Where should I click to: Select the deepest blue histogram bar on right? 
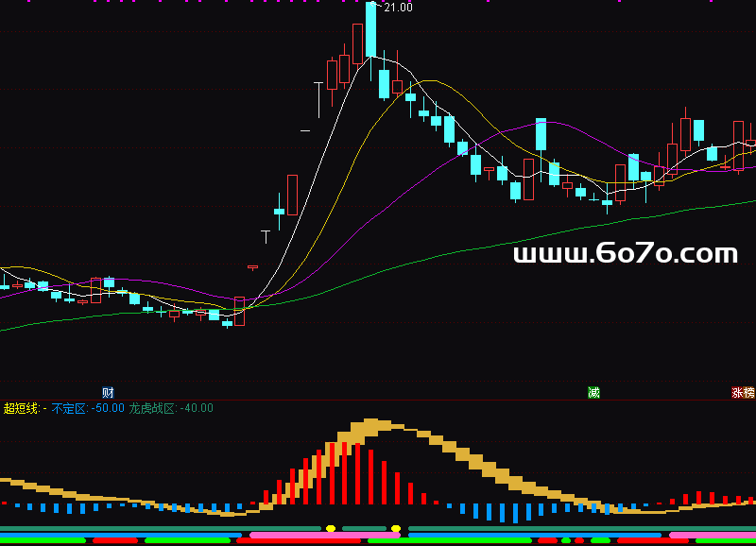coord(515,513)
